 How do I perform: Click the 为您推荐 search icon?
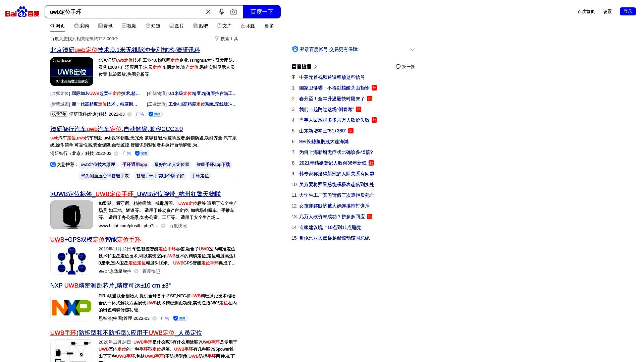click(53, 165)
